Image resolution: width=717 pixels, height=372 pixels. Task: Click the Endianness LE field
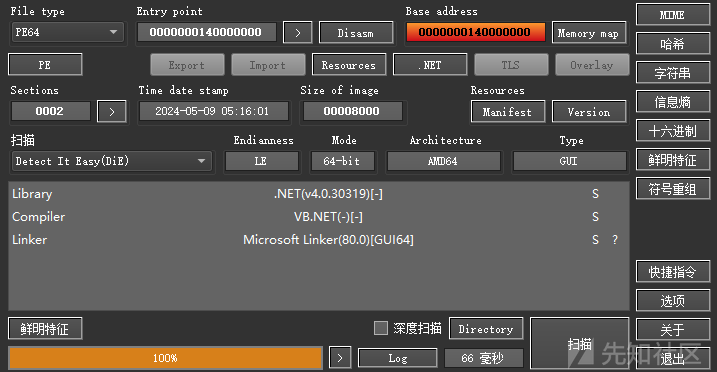(x=262, y=161)
